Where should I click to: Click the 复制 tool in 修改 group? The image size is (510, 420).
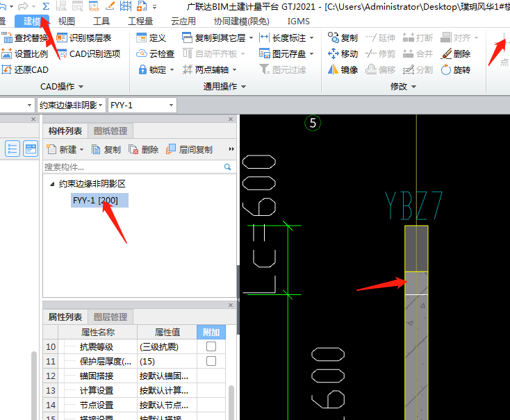click(343, 38)
